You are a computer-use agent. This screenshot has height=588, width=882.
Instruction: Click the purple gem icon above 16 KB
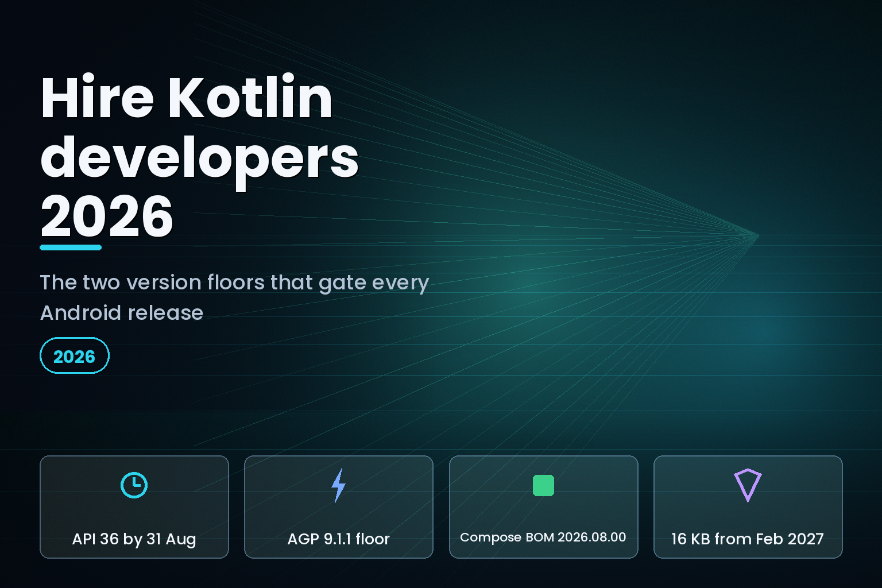tap(748, 485)
